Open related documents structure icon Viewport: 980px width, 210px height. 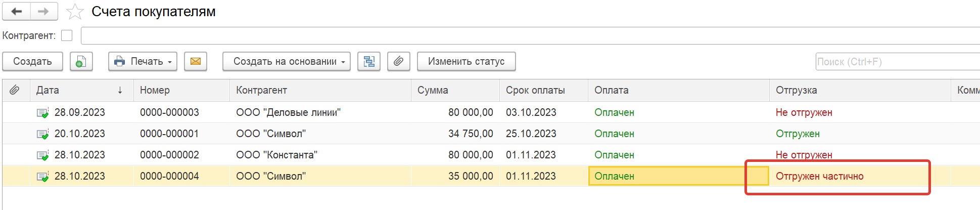point(369,62)
